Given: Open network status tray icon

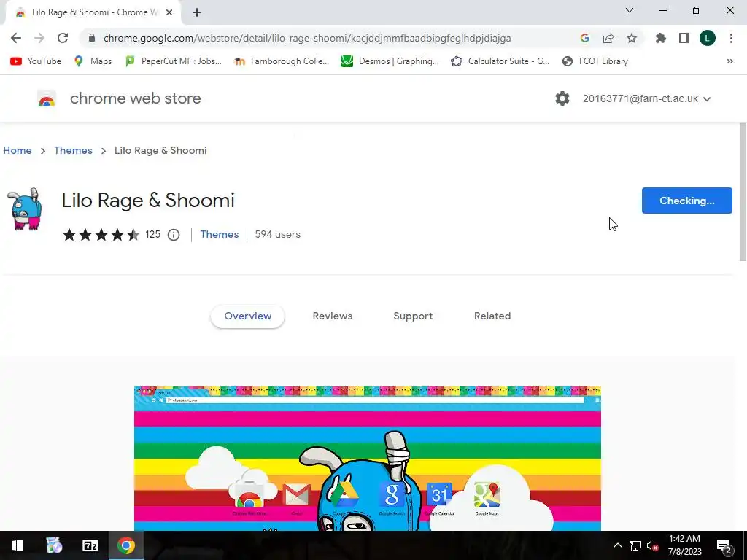Looking at the screenshot, I should point(635,545).
